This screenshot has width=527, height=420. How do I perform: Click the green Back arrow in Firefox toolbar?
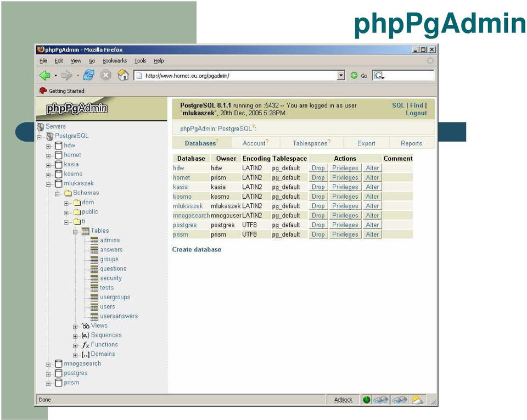44,75
